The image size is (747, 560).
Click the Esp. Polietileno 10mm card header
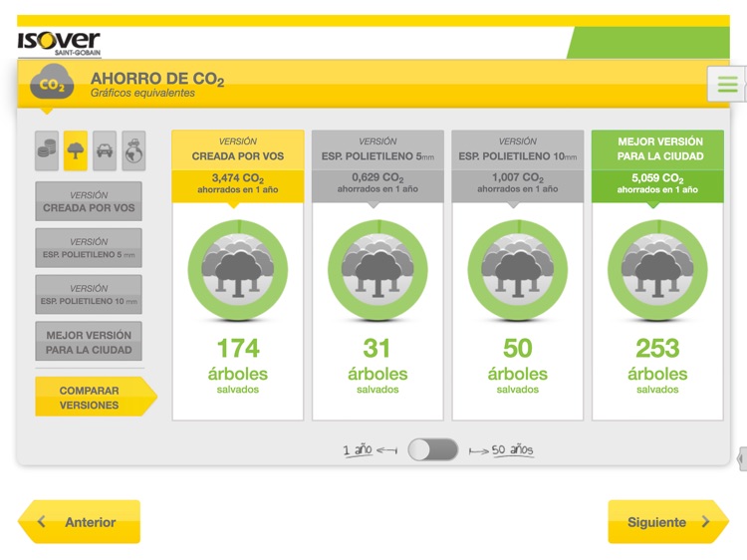[518, 149]
